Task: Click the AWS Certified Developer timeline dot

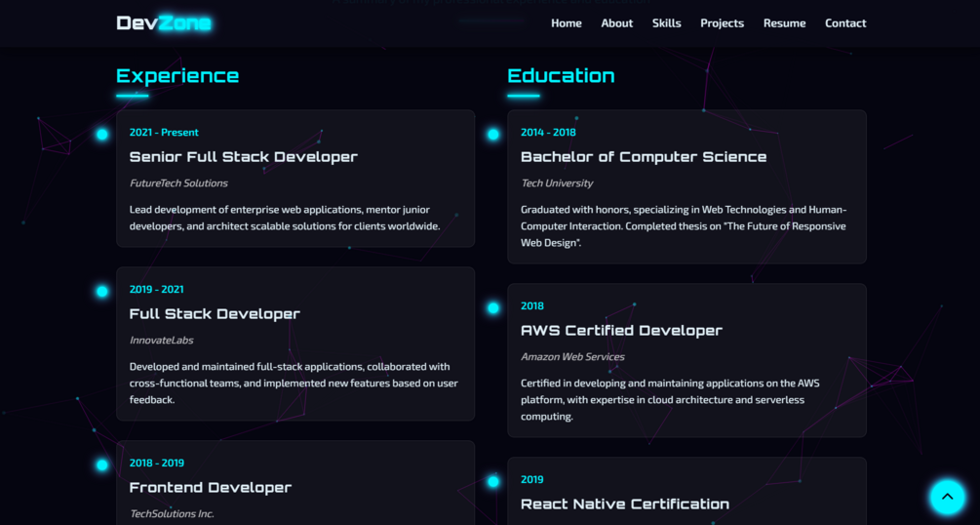Action: click(493, 307)
